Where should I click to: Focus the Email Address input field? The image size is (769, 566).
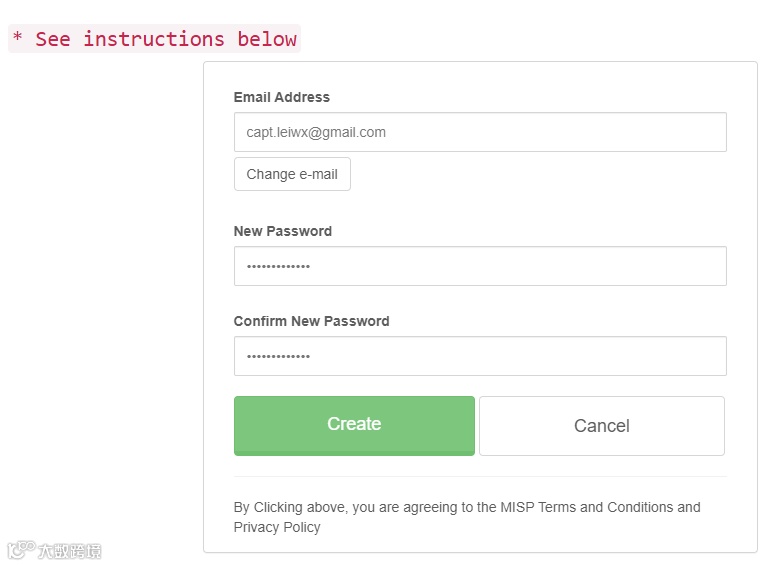pyautogui.click(x=480, y=132)
